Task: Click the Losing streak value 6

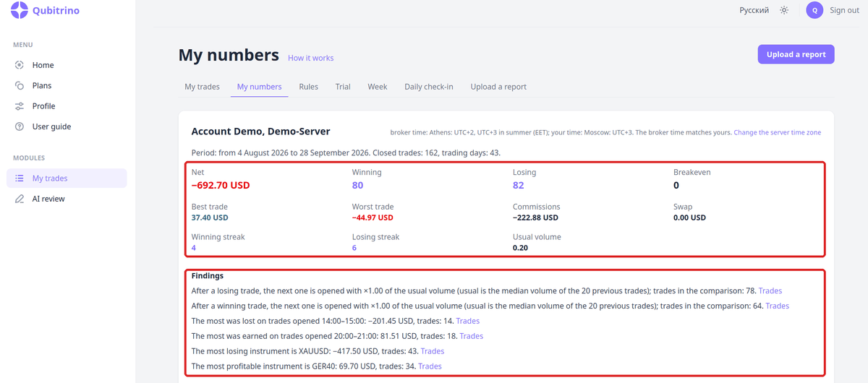Action: (354, 248)
